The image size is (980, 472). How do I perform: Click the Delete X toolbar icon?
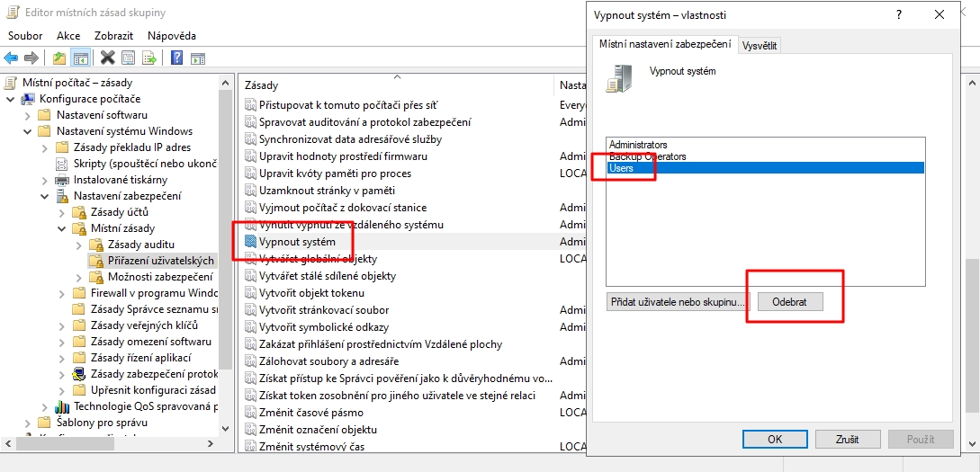[107, 58]
